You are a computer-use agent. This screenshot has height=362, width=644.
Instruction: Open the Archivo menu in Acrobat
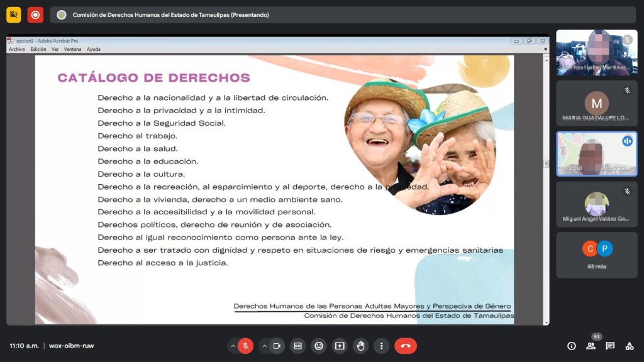coord(16,49)
